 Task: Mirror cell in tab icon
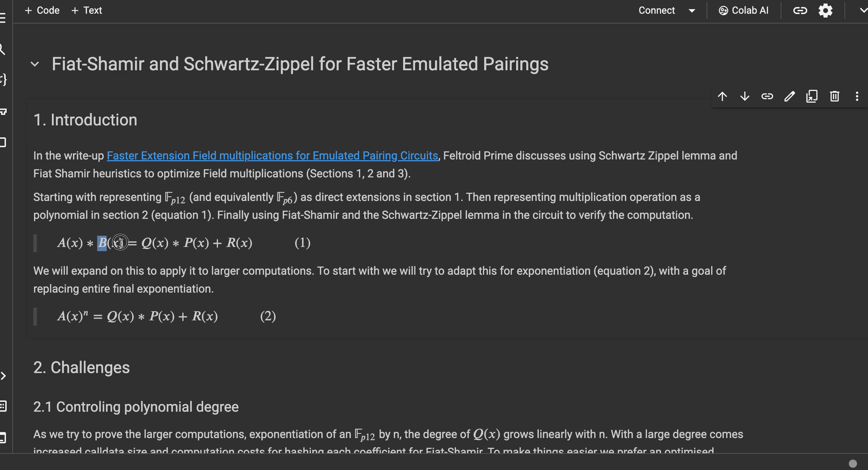[x=812, y=96]
